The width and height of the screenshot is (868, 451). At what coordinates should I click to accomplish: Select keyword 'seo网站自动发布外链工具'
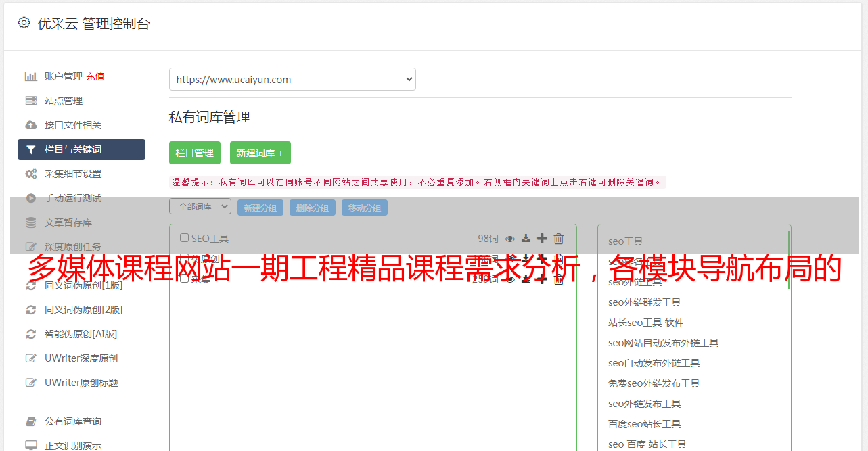663,343
